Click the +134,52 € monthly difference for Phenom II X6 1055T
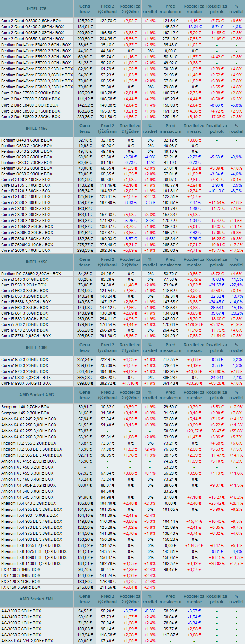 click(x=194, y=546)
